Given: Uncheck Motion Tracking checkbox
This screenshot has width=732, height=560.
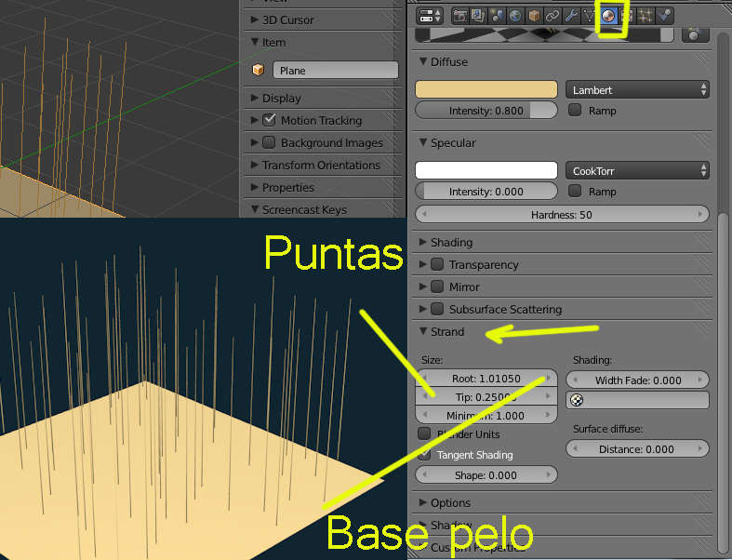Looking at the screenshot, I should point(269,120).
